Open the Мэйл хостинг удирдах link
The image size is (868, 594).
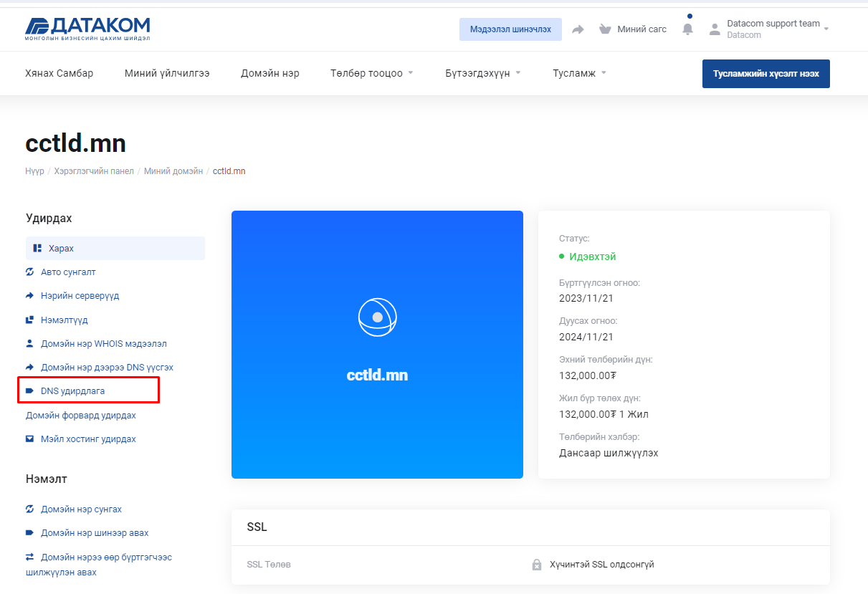(x=88, y=439)
